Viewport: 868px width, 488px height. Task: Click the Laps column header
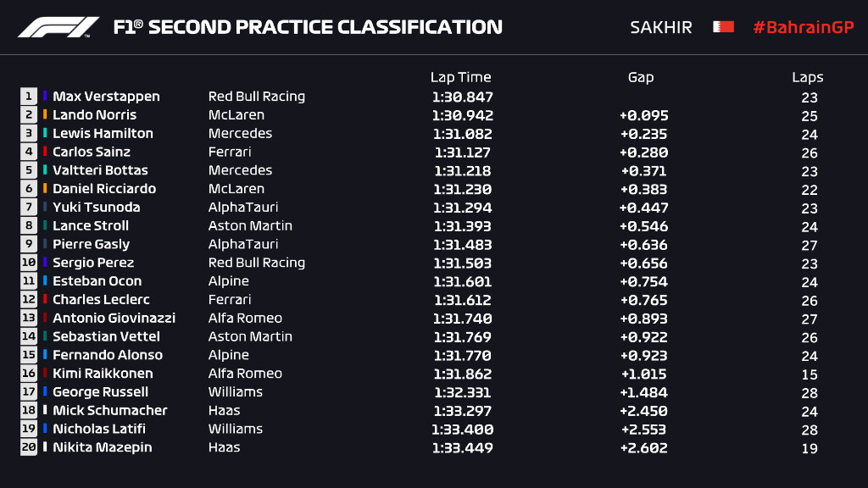pos(808,77)
